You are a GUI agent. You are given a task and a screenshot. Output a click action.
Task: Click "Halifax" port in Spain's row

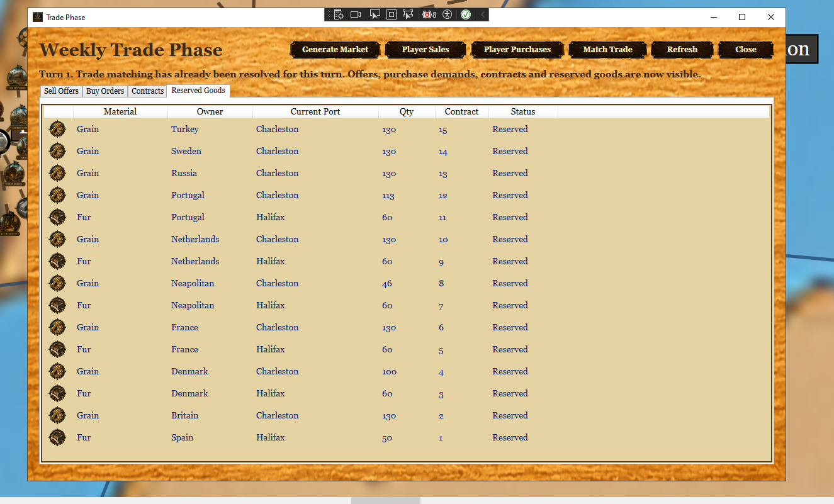pos(271,437)
